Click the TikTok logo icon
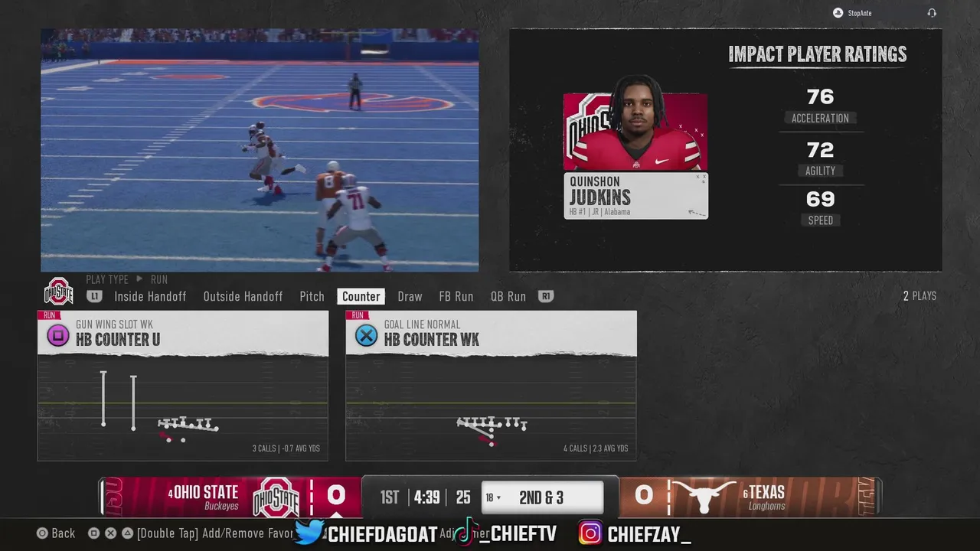The width and height of the screenshot is (980, 551). (465, 533)
